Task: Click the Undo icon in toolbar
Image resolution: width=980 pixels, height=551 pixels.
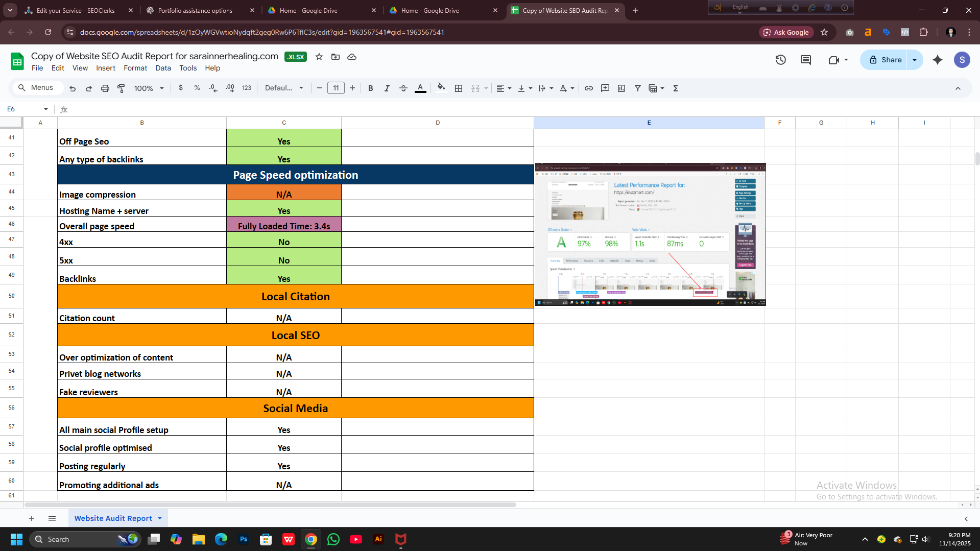Action: click(73, 88)
